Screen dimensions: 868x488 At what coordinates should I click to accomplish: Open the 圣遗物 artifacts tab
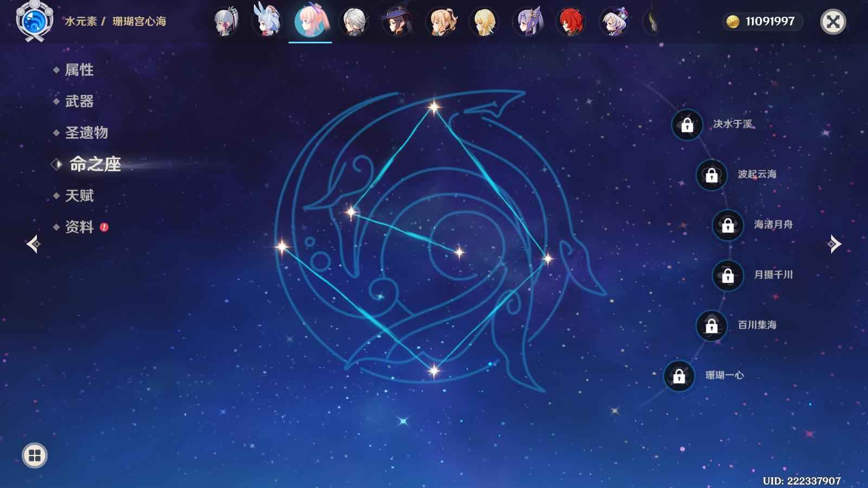coord(86,133)
